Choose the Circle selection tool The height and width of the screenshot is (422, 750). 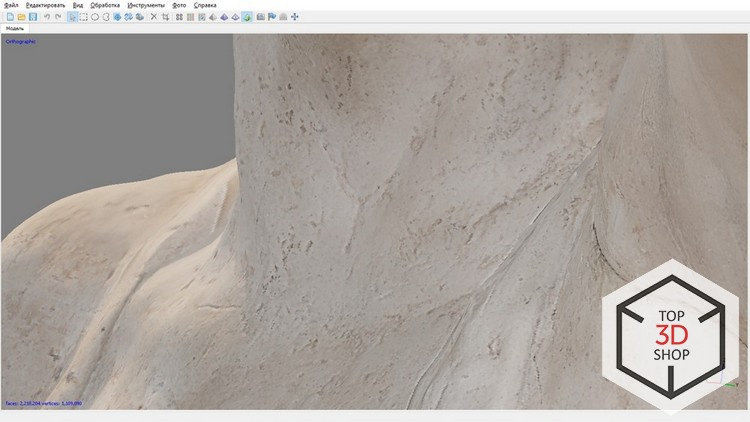tap(95, 17)
